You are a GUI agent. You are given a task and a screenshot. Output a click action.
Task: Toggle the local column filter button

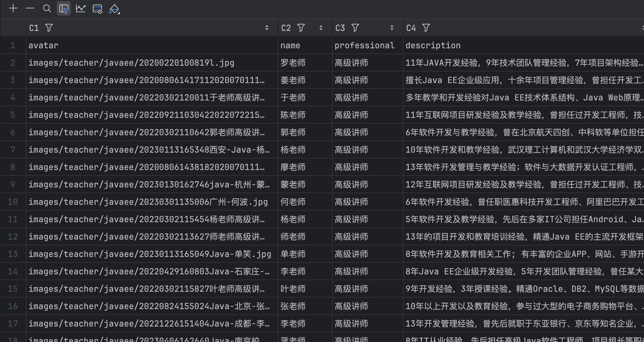(x=64, y=9)
